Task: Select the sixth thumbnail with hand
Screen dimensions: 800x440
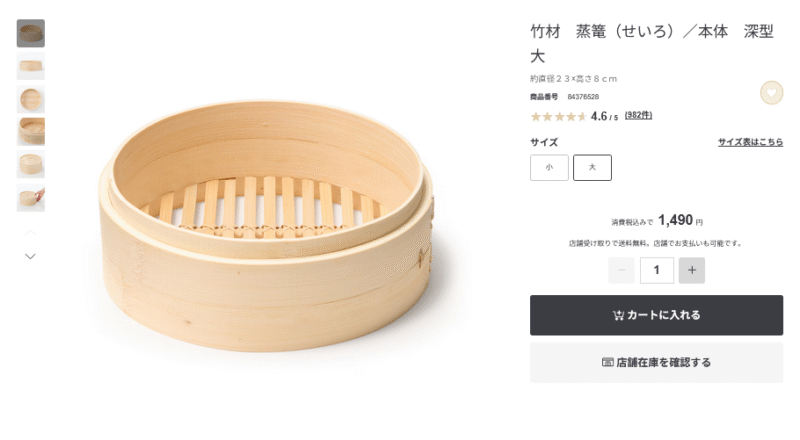Action: 31,198
